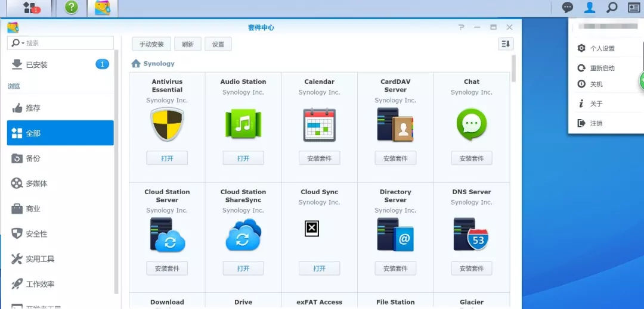Select the 商业 business category
644x309 pixels.
coord(60,208)
